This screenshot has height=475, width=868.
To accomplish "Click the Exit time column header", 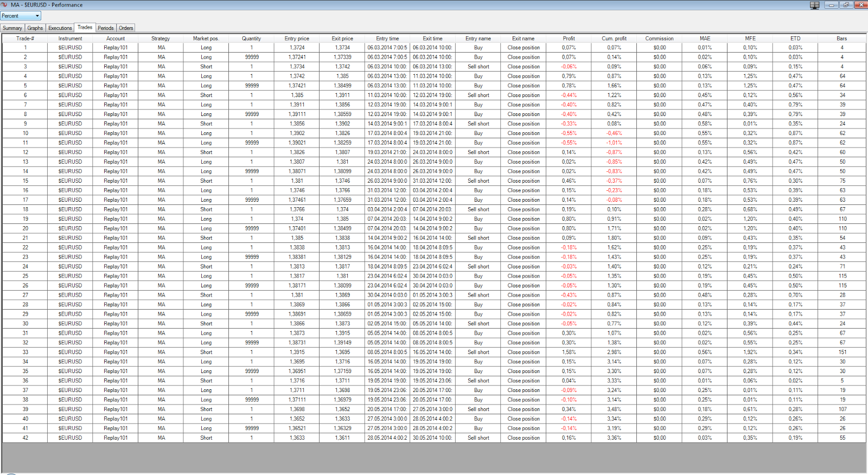I will pos(433,38).
